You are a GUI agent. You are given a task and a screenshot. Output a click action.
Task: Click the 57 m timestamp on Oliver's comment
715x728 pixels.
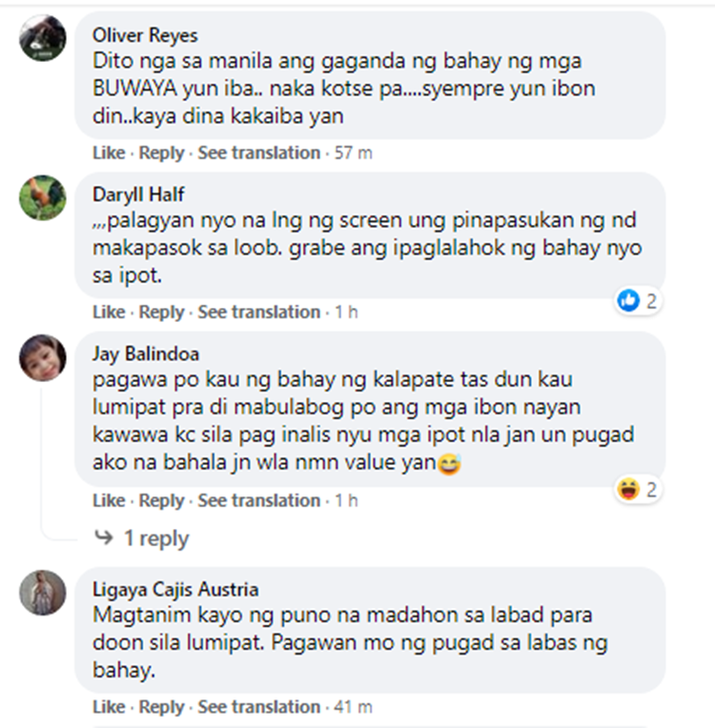pos(353,152)
